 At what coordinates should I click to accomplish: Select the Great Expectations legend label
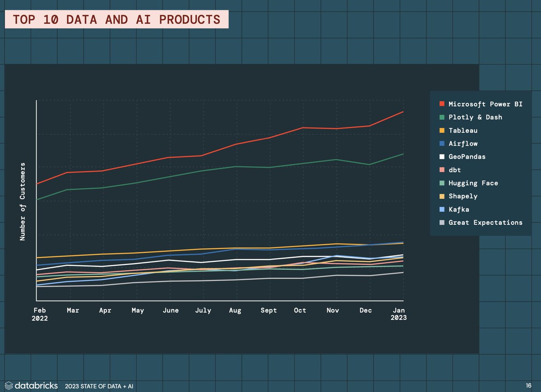486,223
